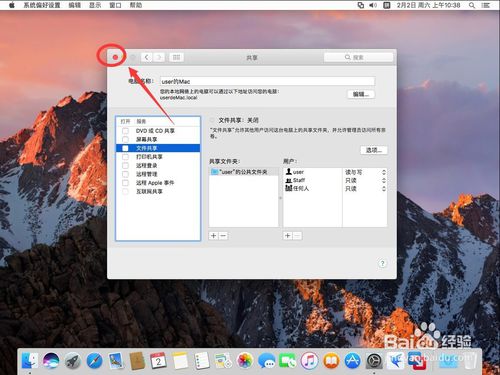Open Notification Center icon in menu bar
This screenshot has height=375, width=500.
pos(486,5)
